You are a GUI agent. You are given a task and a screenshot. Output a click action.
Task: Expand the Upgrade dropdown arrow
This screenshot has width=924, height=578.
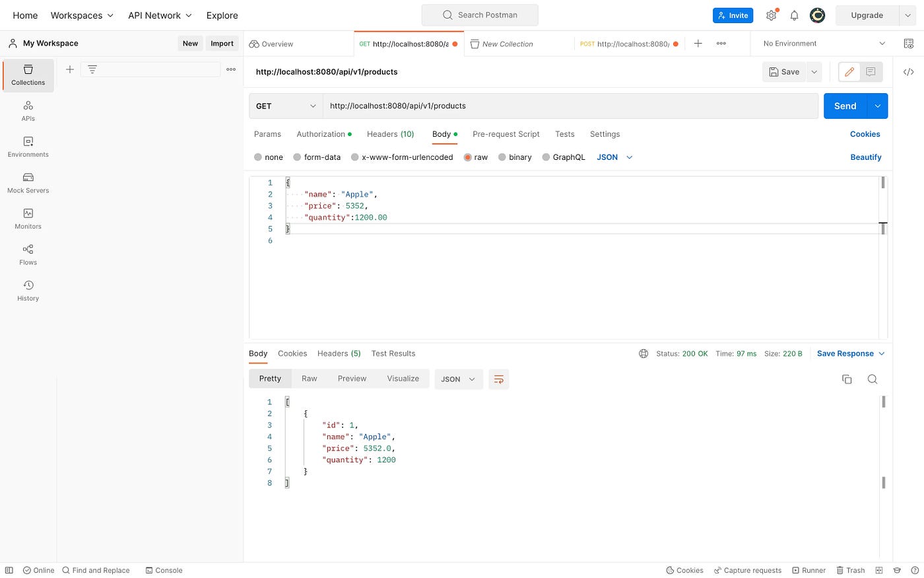click(908, 15)
